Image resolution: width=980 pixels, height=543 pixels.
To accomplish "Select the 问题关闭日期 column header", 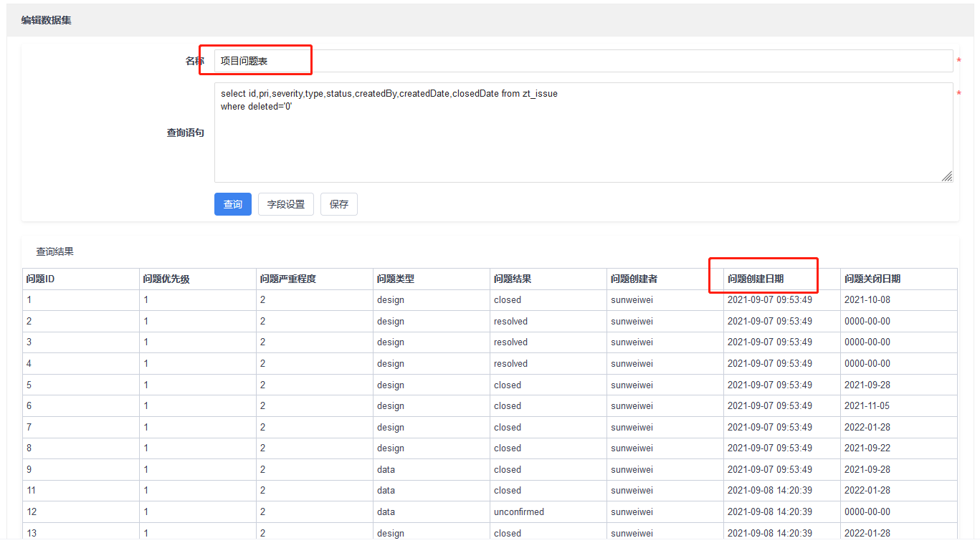I will (x=872, y=279).
